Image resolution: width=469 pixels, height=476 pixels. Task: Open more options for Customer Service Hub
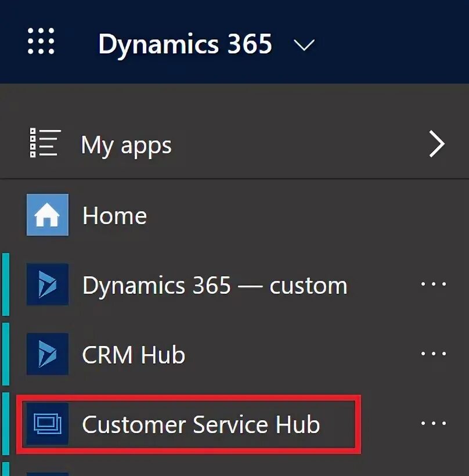(x=434, y=423)
